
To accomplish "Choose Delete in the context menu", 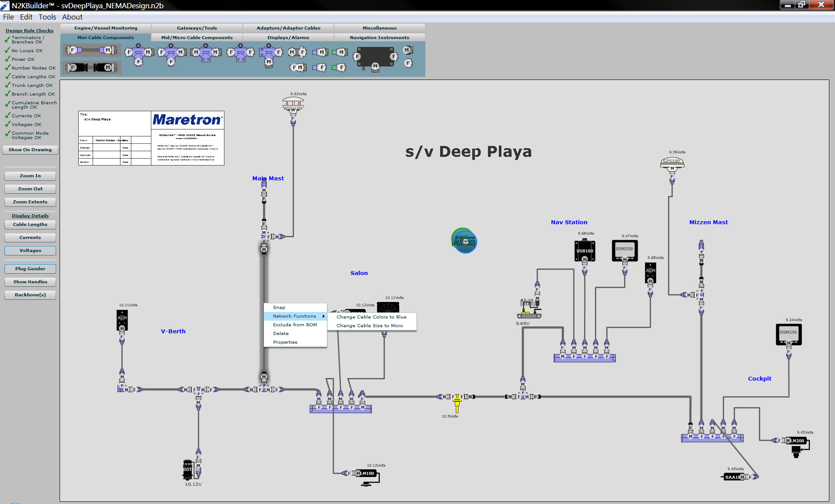I will point(295,334).
